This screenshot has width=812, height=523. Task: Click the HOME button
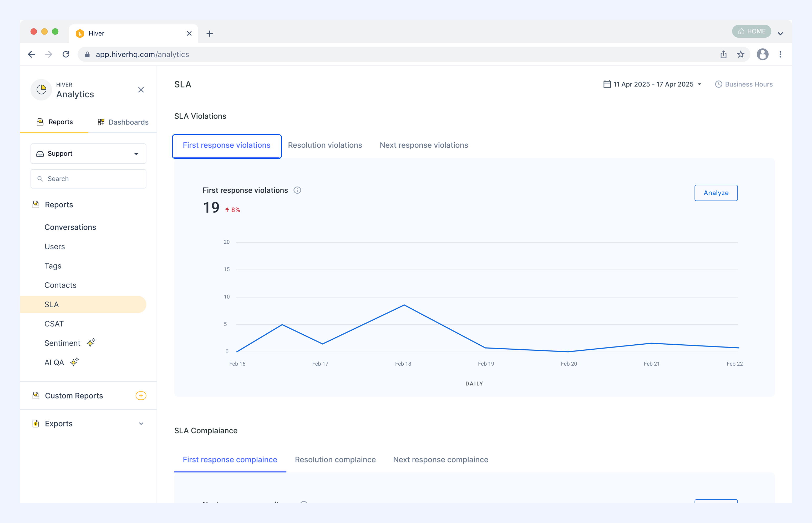pos(752,31)
